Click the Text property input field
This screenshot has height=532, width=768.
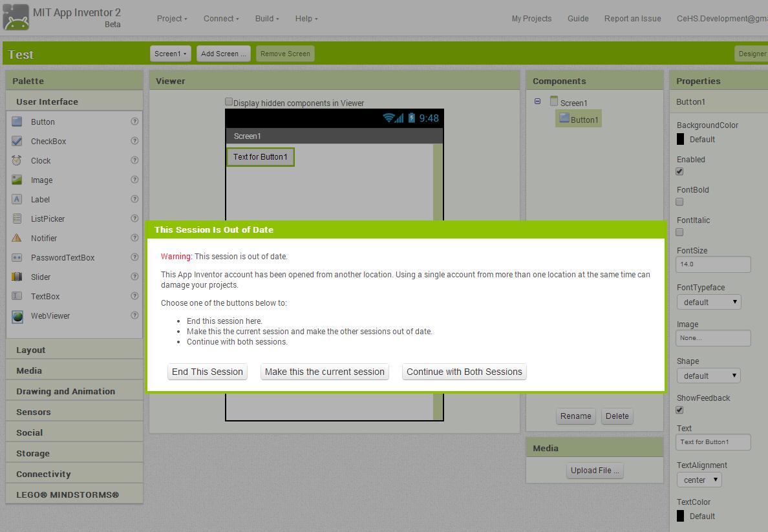click(x=713, y=442)
